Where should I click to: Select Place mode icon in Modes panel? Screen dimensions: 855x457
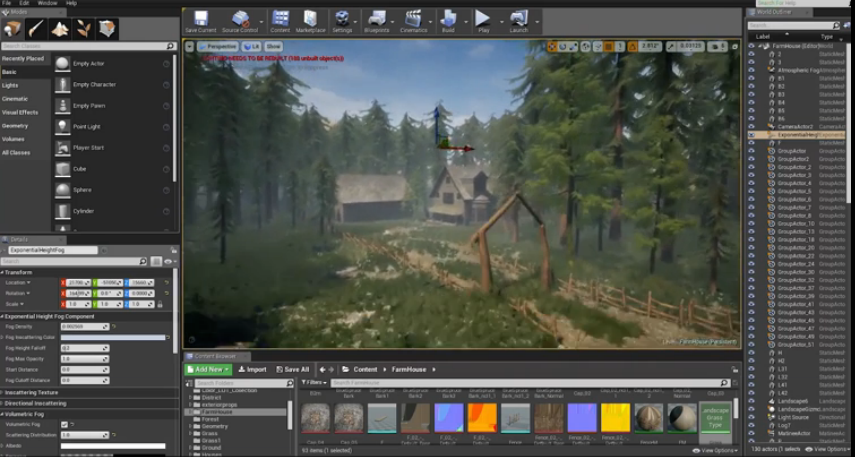tap(12, 28)
